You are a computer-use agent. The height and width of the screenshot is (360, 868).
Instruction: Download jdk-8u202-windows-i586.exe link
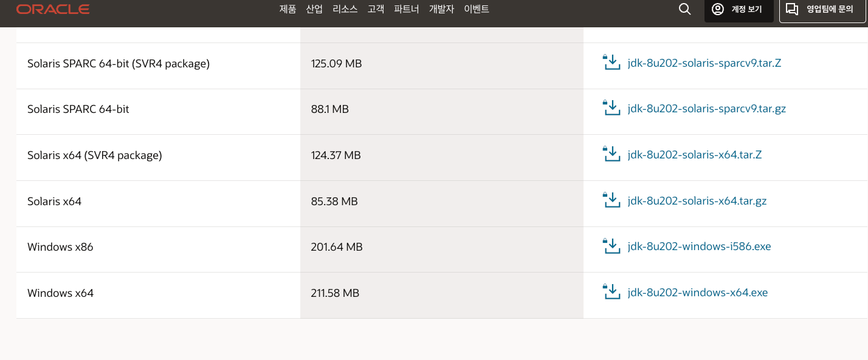tap(700, 246)
